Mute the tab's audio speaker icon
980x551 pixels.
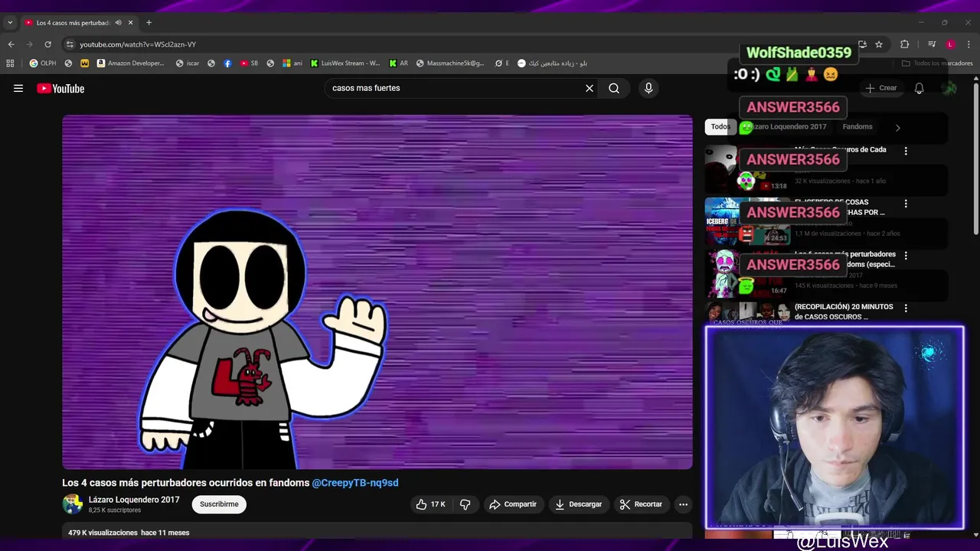click(118, 23)
